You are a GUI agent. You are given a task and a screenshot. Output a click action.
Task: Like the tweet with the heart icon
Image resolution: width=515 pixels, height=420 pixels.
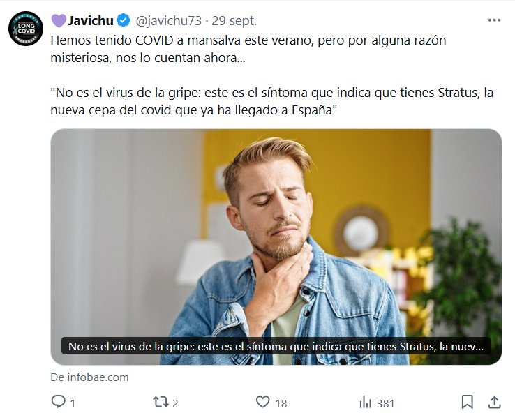[x=263, y=402]
